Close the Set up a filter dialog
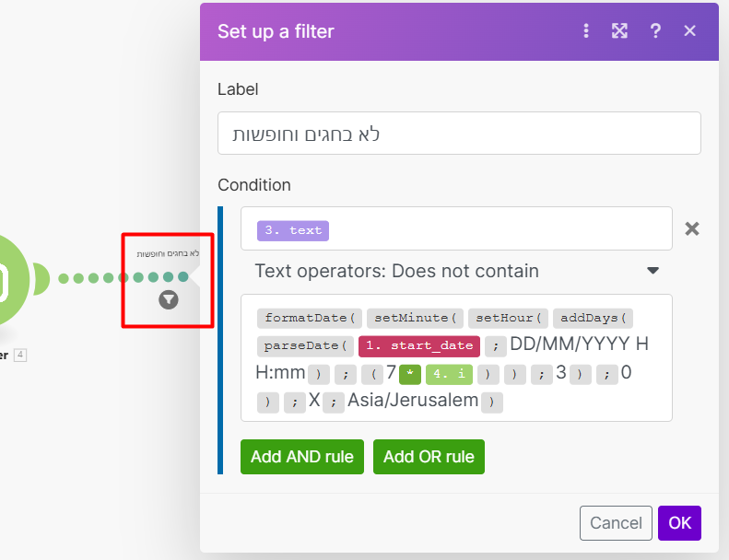The width and height of the screenshot is (729, 560). 689,31
